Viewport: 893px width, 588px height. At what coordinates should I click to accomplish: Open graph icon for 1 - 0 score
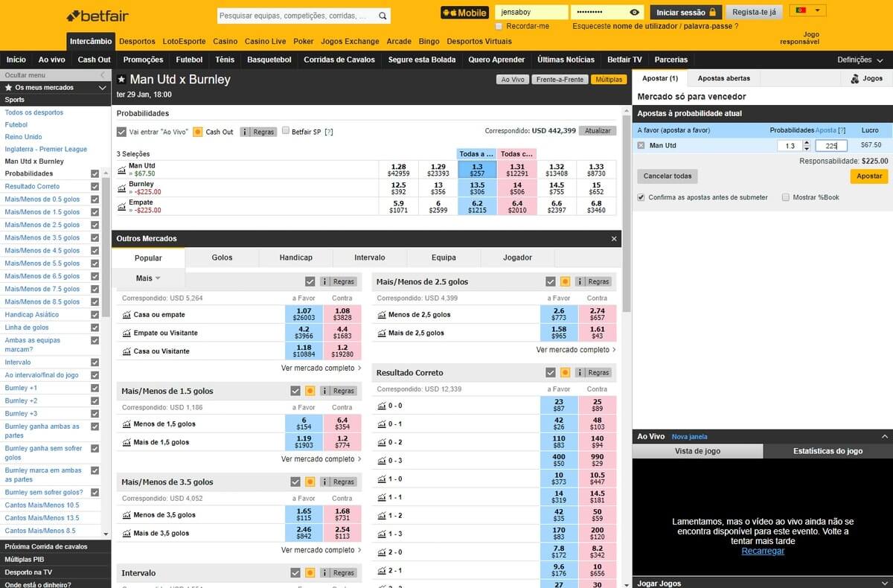coord(381,479)
